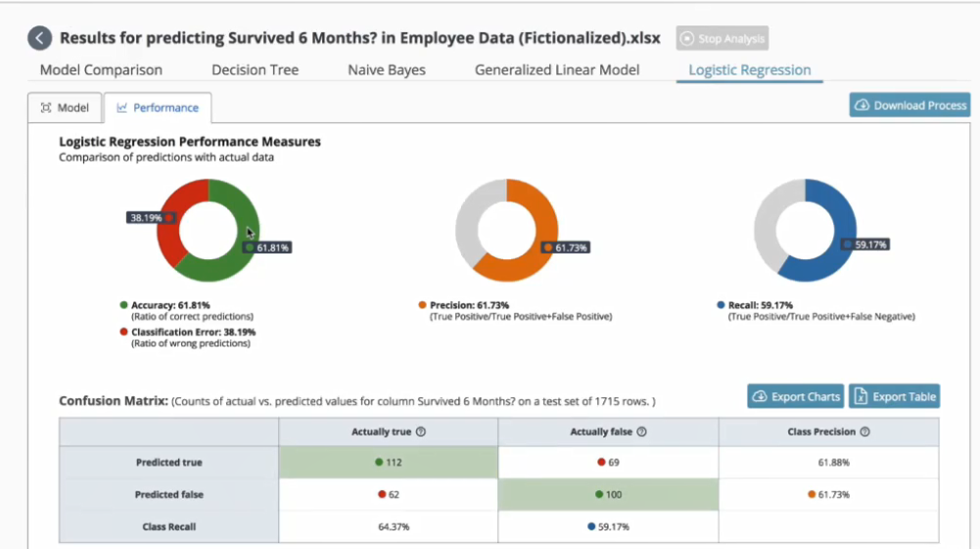980x549 pixels.
Task: Click help icon beside Class Precision header
Action: coord(864,432)
